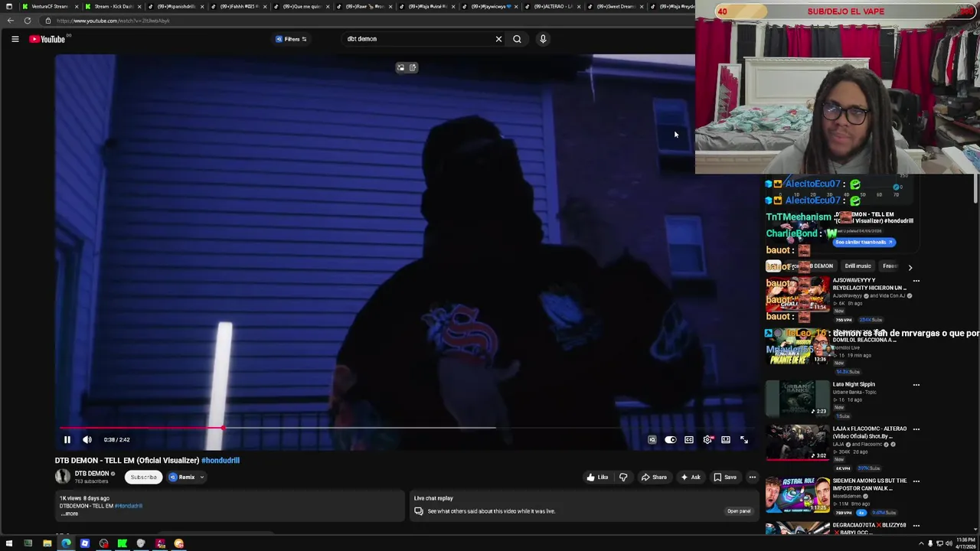The width and height of the screenshot is (980, 551).
Task: Switch to 'VentureCF Stream' browser tab
Action: tap(50, 6)
